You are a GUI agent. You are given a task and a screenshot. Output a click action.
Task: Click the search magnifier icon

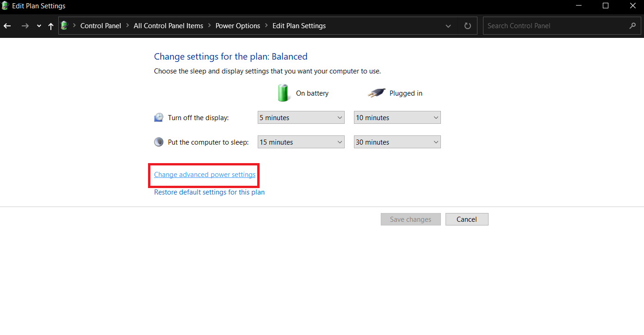[632, 26]
